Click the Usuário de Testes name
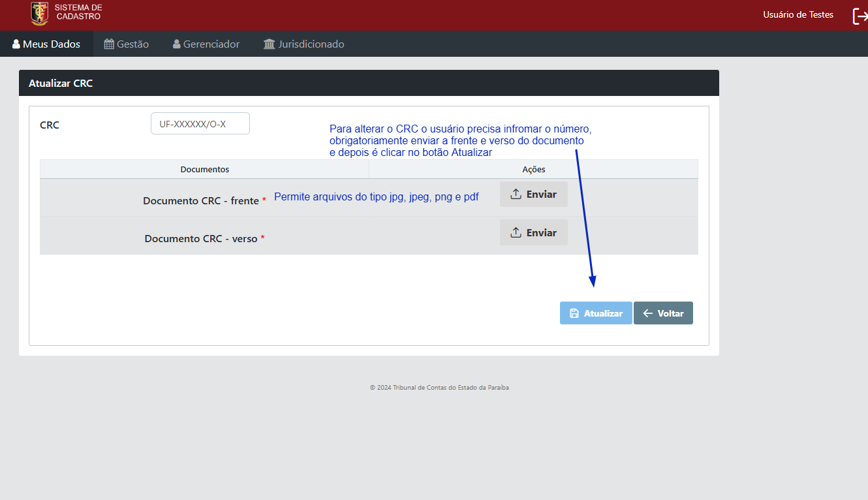Image resolution: width=868 pixels, height=500 pixels. point(798,14)
